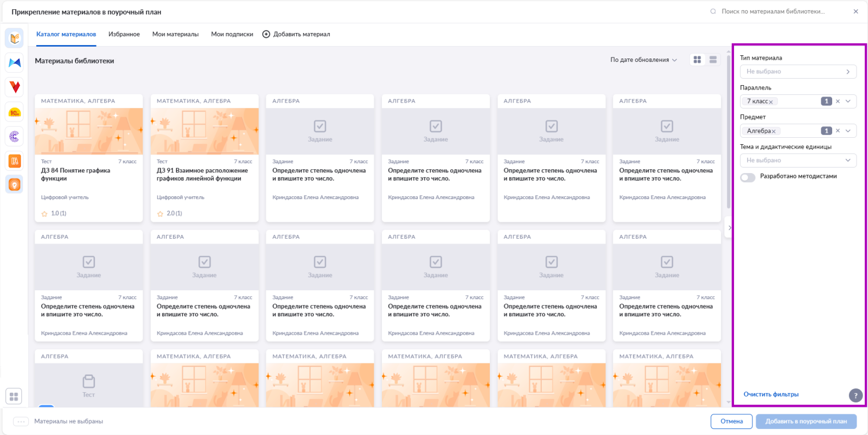This screenshot has height=435, width=868.
Task: Expand the Параллель dropdown arrow
Action: 848,101
